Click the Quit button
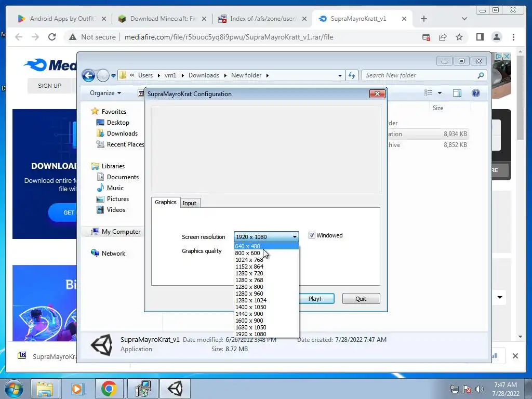532x399 pixels. point(361,299)
